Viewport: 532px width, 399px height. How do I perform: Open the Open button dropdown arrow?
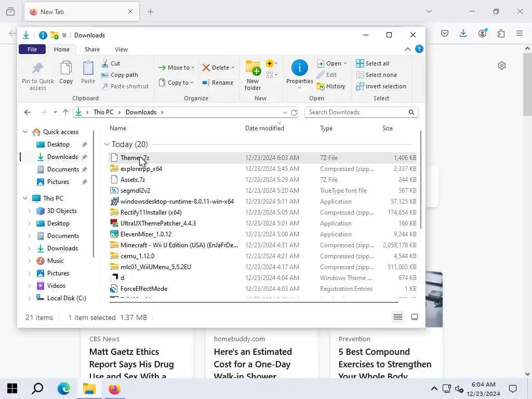pos(345,63)
